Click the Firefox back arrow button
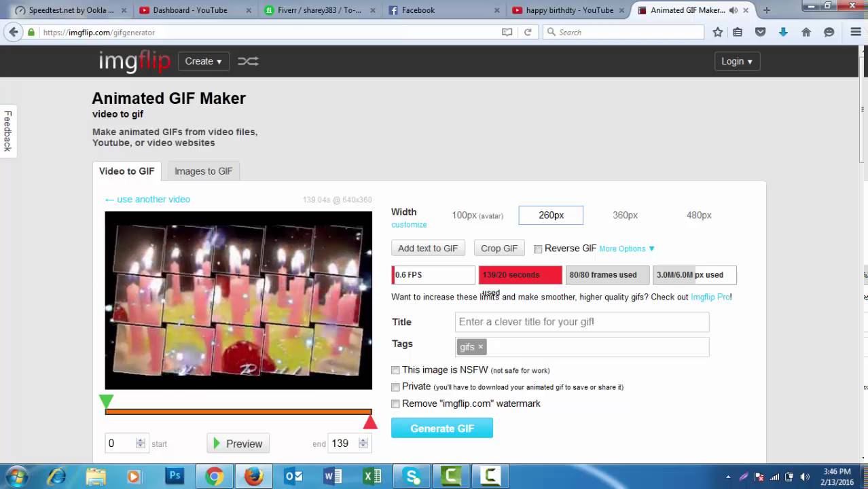The image size is (868, 489). coord(14,32)
